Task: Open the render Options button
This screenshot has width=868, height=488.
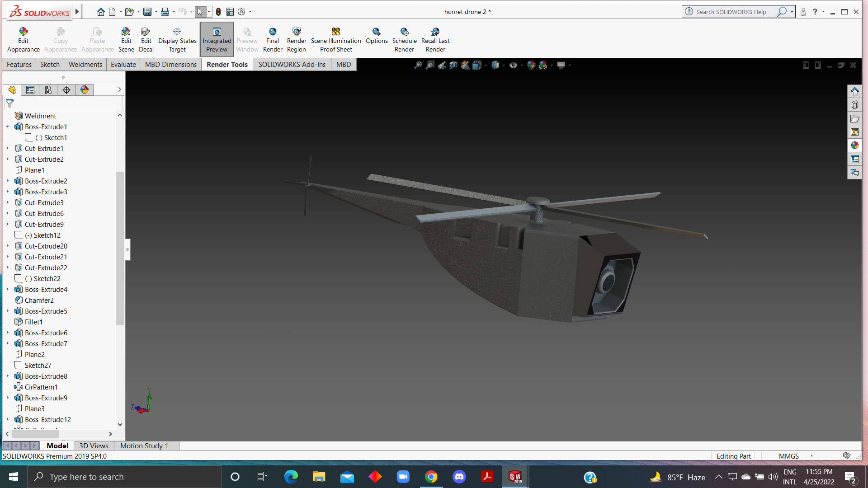Action: click(x=376, y=32)
